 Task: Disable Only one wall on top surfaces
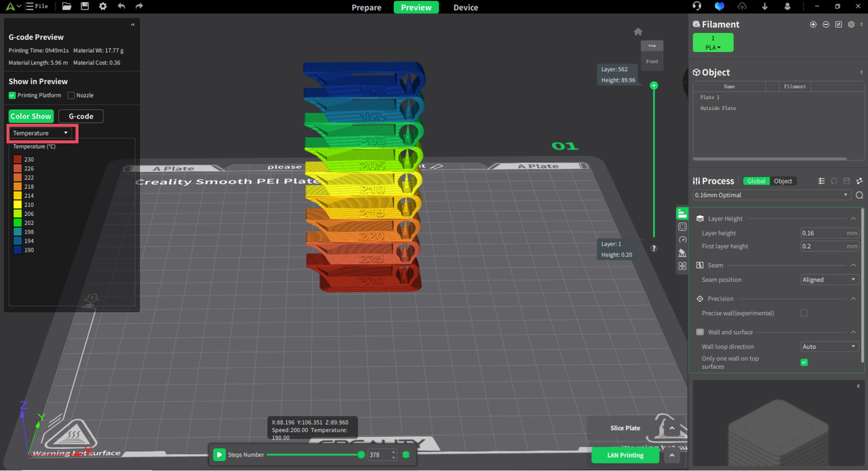pos(804,362)
